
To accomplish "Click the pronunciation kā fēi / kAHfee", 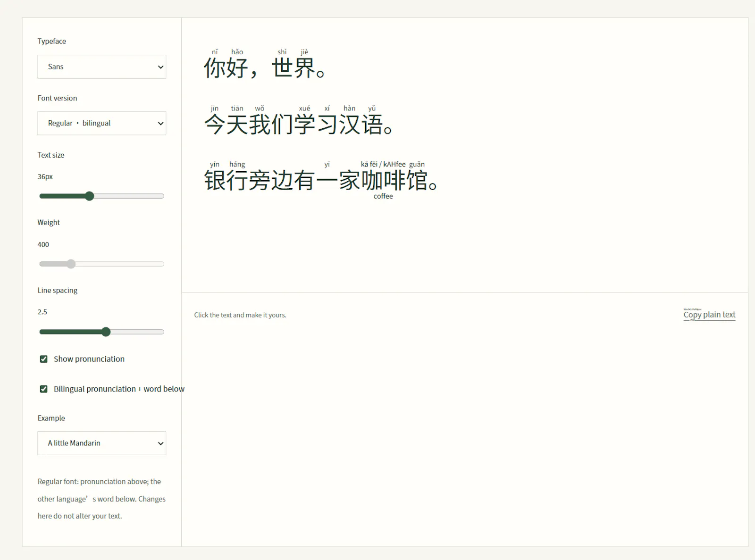I will click(383, 164).
